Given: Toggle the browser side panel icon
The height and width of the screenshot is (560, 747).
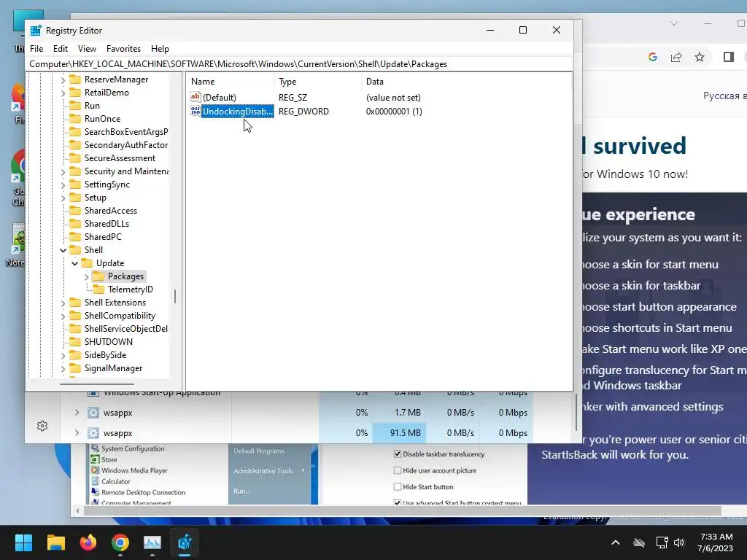Looking at the screenshot, I should [729, 57].
